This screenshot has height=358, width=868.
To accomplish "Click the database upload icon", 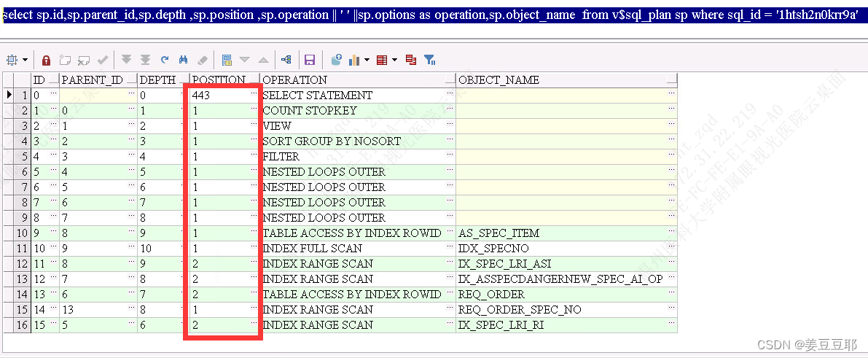I will 336,60.
